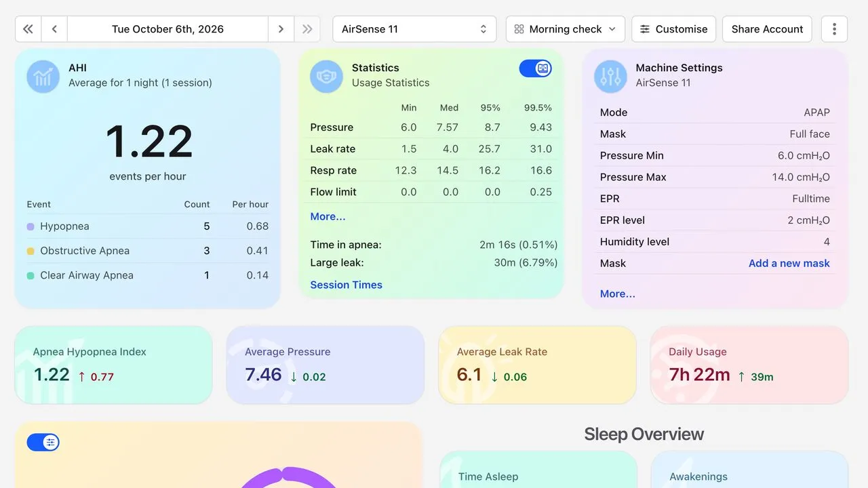Screen dimensions: 868x488
Task: Go to the next day arrow
Action: tap(281, 29)
